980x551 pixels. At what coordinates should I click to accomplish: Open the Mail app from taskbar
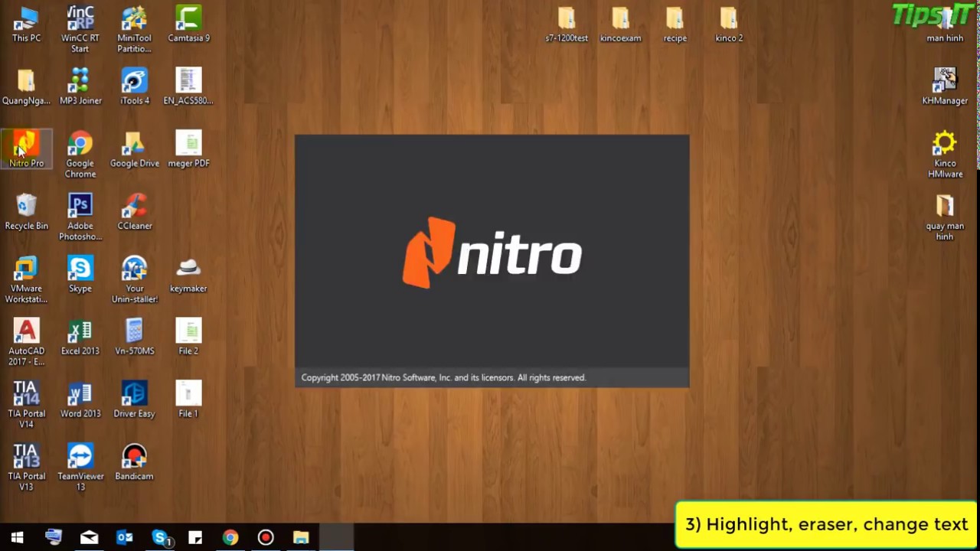pos(89,537)
